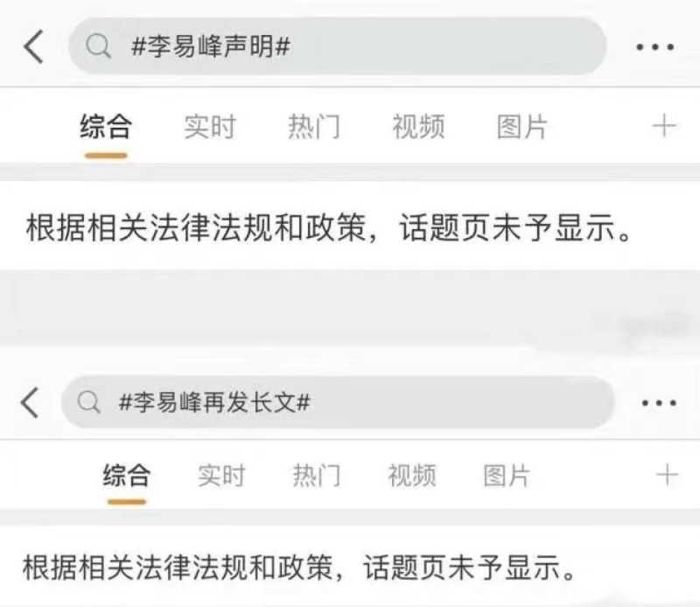
Task: Focus the search field containing #李易峰再发长文#
Action: click(338, 402)
